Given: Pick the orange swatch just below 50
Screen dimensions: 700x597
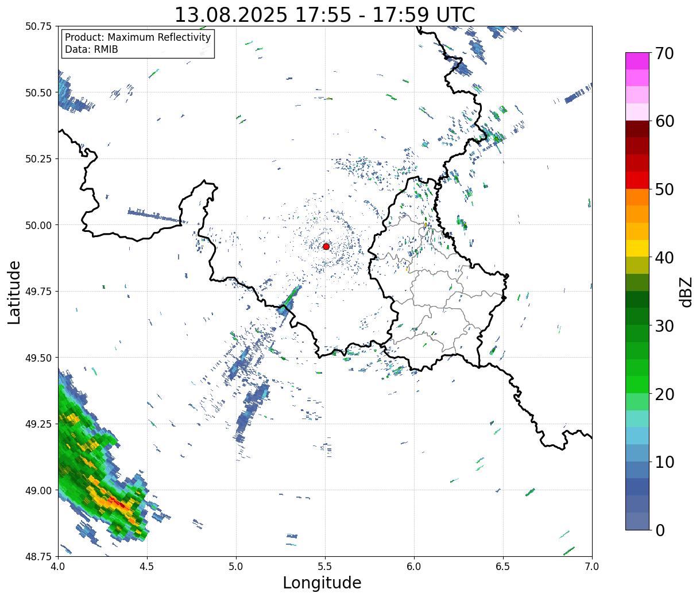Looking at the screenshot, I should click(x=637, y=197).
